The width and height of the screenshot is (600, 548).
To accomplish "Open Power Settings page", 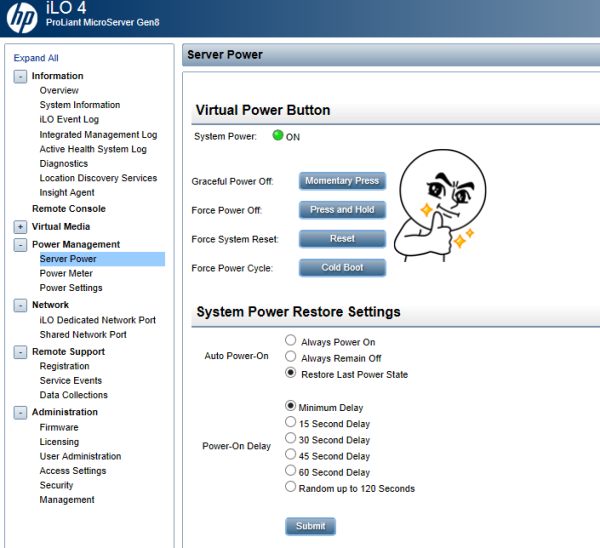I will click(x=71, y=288).
